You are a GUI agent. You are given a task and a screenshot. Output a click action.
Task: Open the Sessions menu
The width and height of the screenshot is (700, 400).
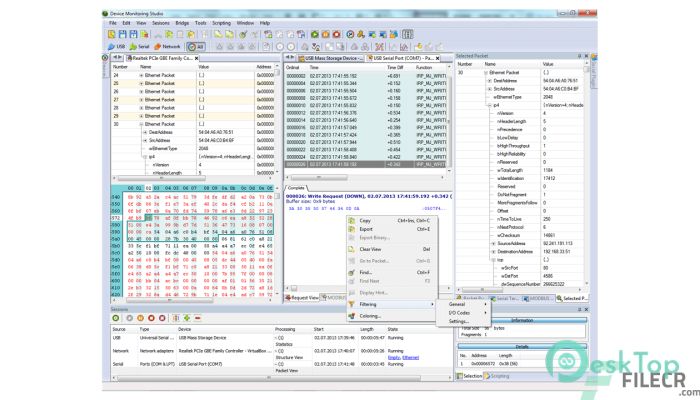click(161, 23)
